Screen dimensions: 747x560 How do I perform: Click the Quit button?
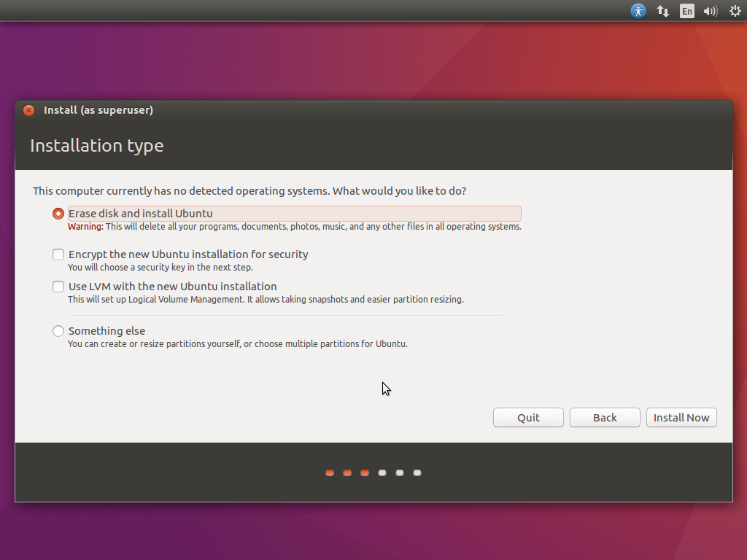click(x=528, y=417)
